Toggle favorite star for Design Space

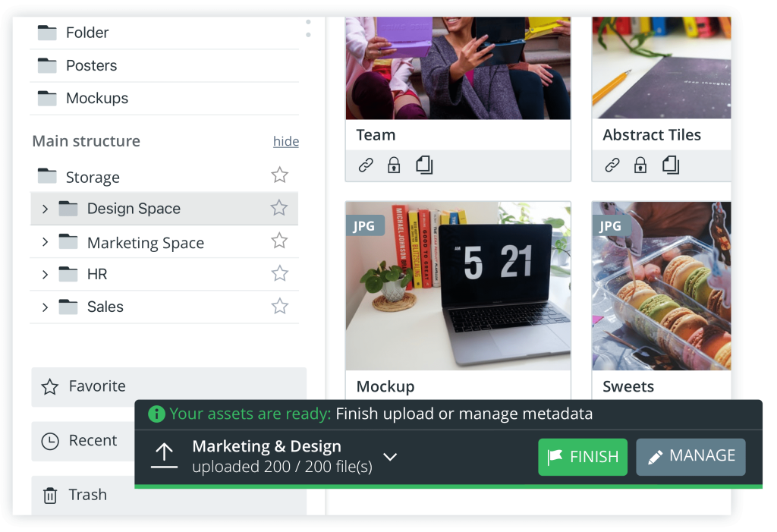coord(279,208)
